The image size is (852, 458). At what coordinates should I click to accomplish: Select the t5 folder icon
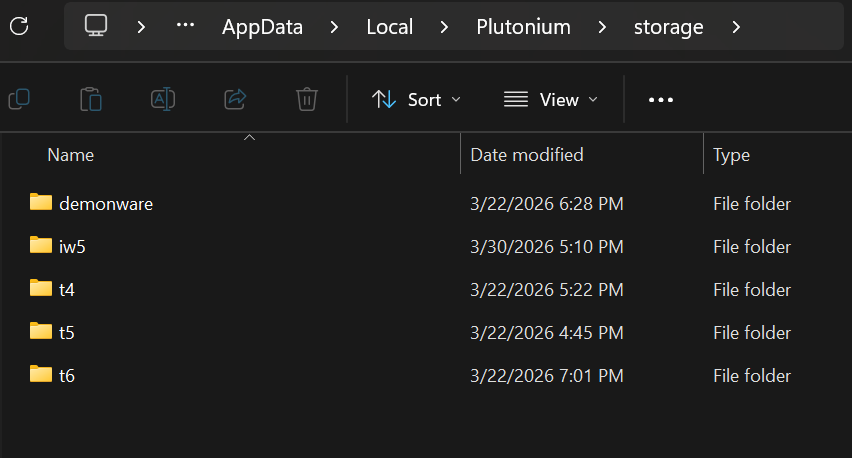coord(41,331)
